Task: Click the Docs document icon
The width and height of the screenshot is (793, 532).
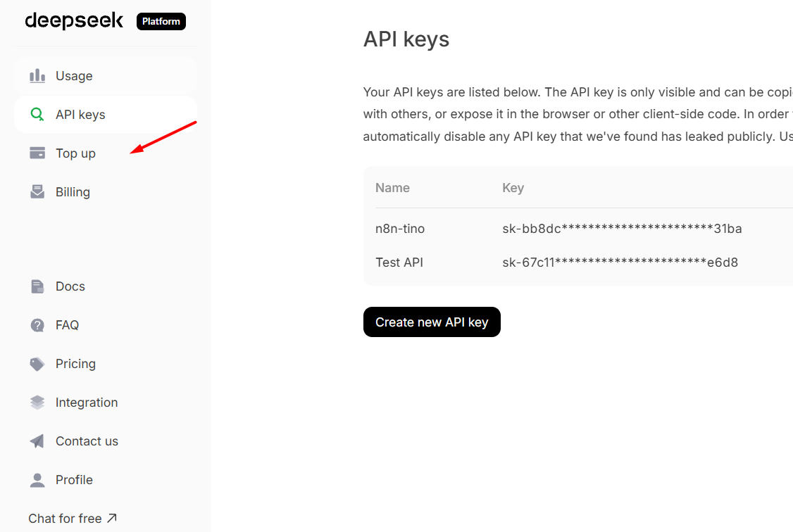Action: [37, 286]
